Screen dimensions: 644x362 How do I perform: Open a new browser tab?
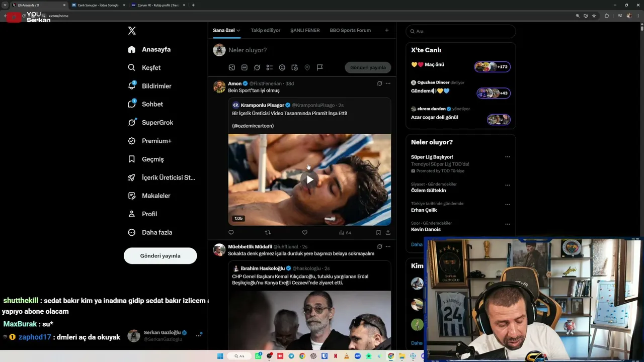(193, 5)
